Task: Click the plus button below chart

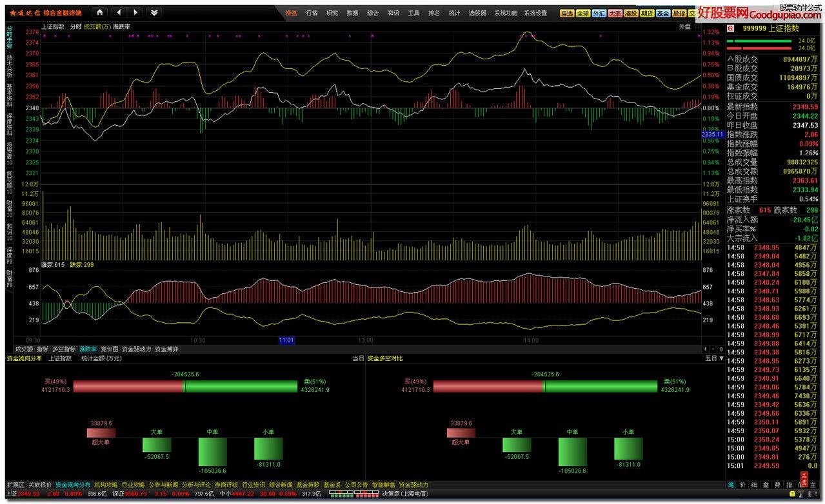Action: tap(705, 349)
